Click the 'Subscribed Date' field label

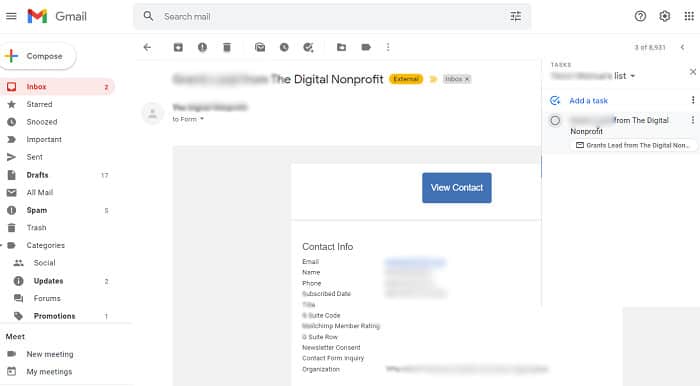click(x=326, y=294)
